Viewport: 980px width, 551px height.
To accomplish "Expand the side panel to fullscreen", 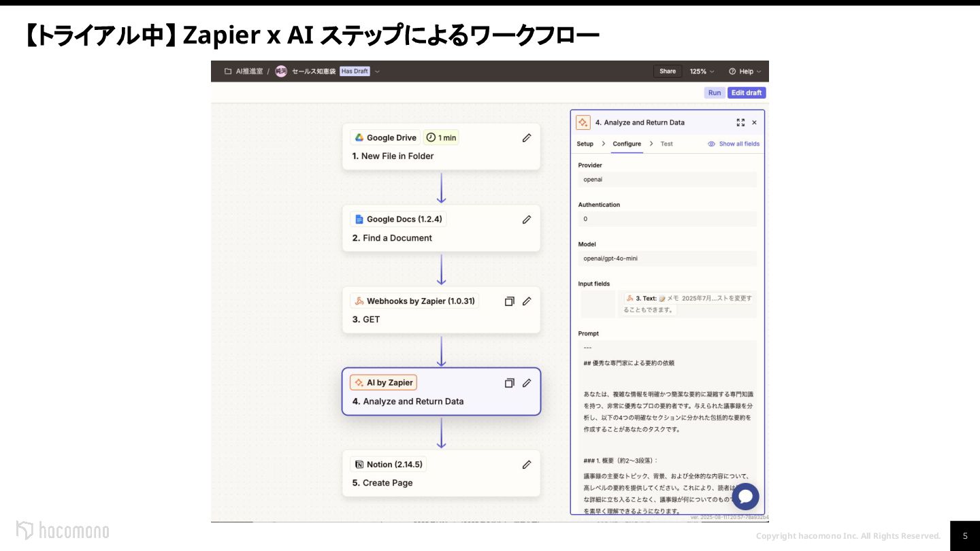I will (x=740, y=122).
